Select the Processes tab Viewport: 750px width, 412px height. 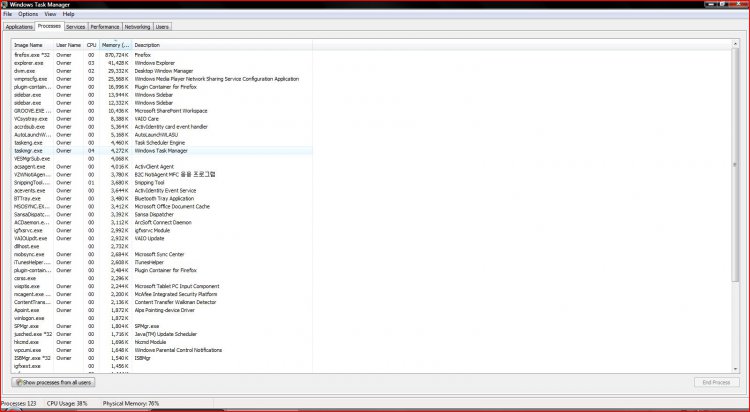(x=49, y=26)
